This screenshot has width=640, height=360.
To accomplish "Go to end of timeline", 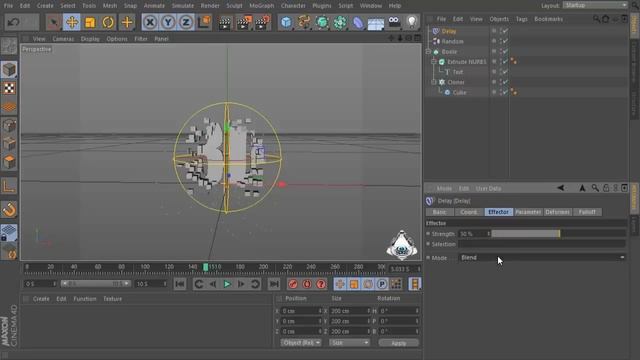I will point(274,284).
